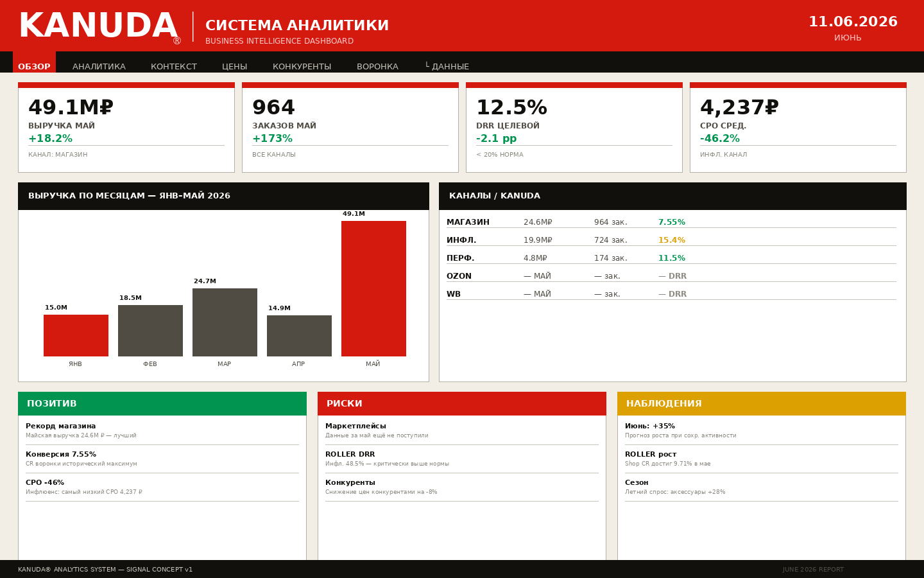Open the ПОЗИТИВ panel header
Image resolution: width=924 pixels, height=578 pixels.
pos(162,403)
